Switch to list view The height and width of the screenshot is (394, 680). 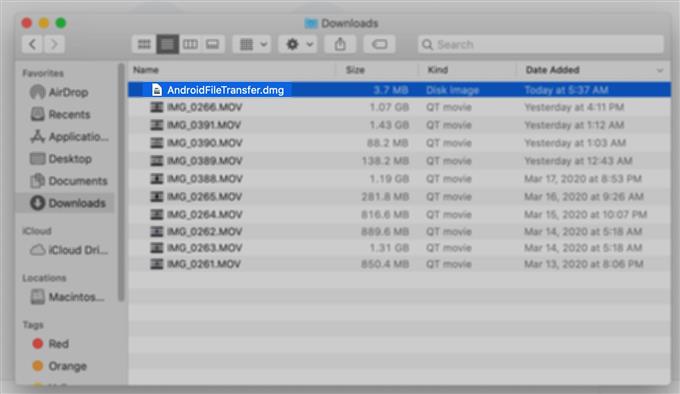click(x=167, y=44)
